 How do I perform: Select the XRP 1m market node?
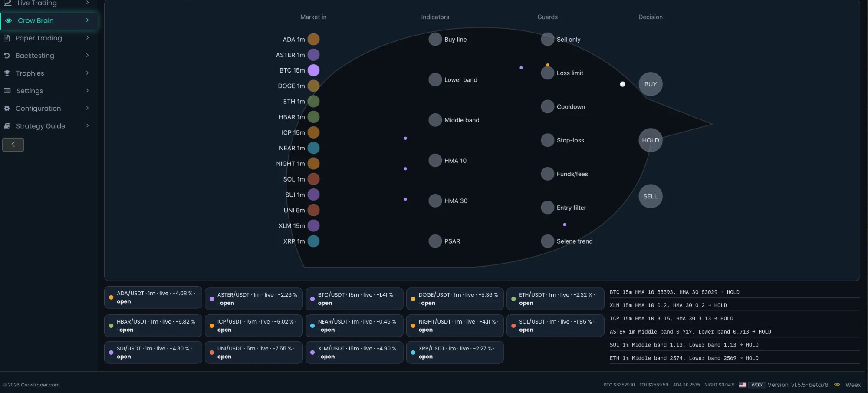[313, 241]
